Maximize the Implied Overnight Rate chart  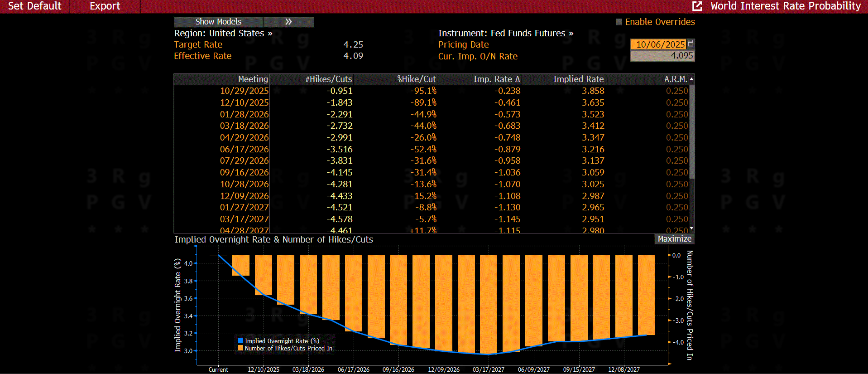click(x=674, y=239)
